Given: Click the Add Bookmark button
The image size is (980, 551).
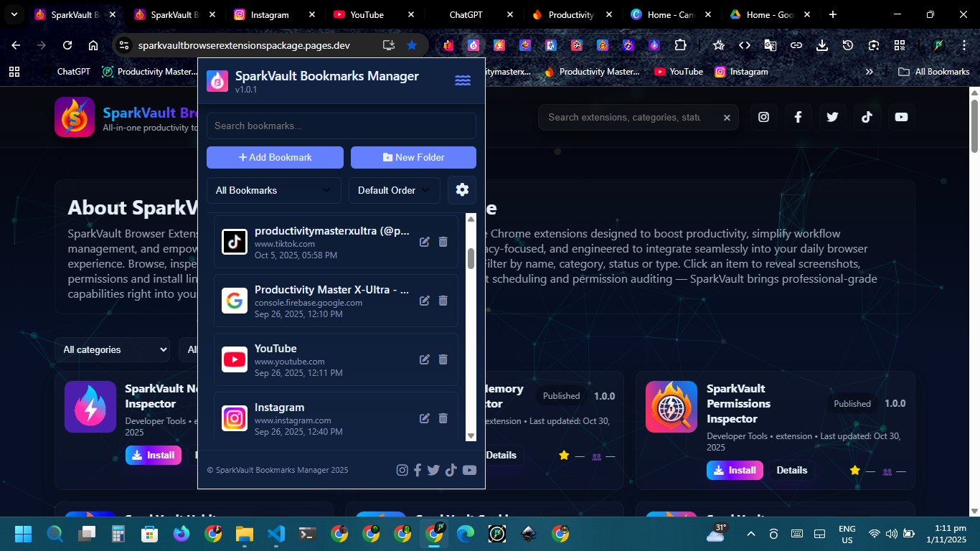Looking at the screenshot, I should tap(275, 157).
